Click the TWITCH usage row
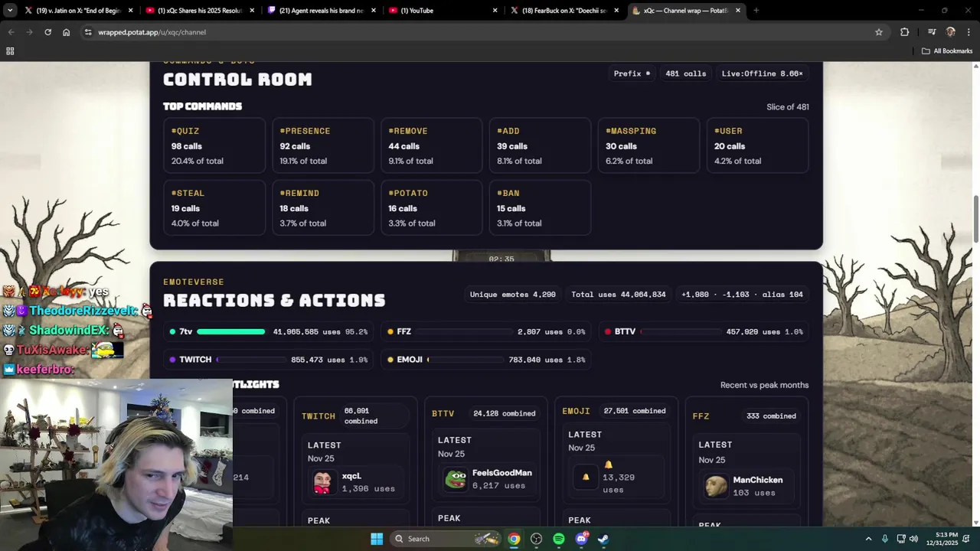Viewport: 980px width, 551px height. [269, 360]
